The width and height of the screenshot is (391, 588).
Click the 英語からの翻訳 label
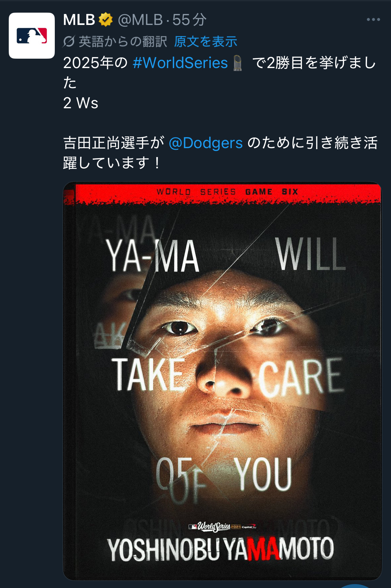coord(123,41)
